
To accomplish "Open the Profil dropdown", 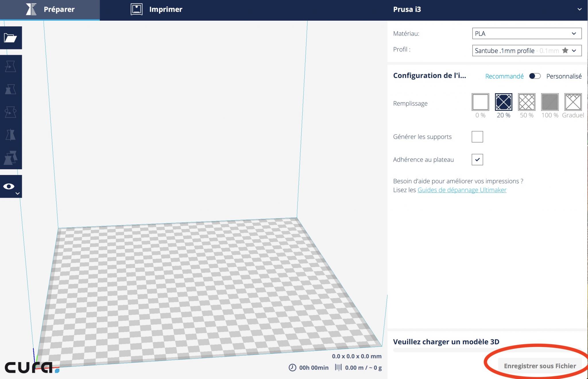I will coord(527,50).
